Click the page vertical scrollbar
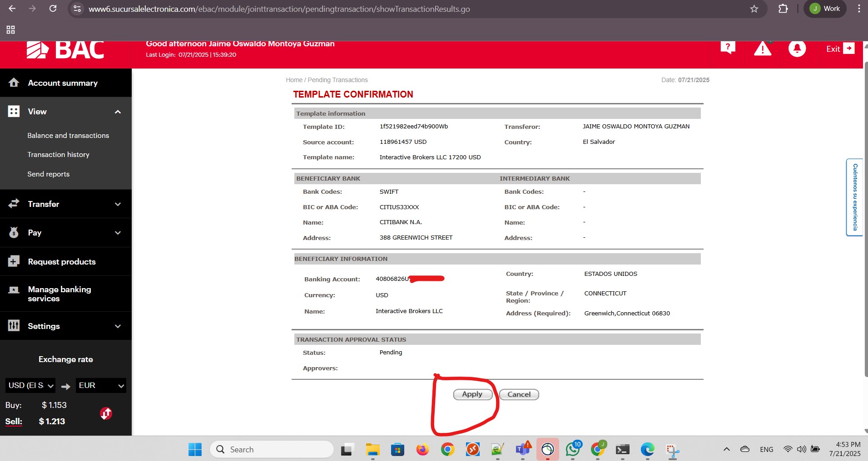The width and height of the screenshot is (868, 461). (x=865, y=219)
